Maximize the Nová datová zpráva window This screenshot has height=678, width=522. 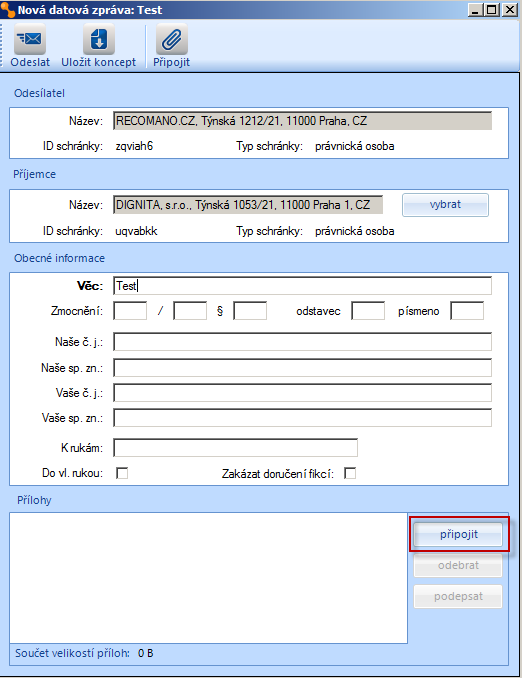coord(492,10)
